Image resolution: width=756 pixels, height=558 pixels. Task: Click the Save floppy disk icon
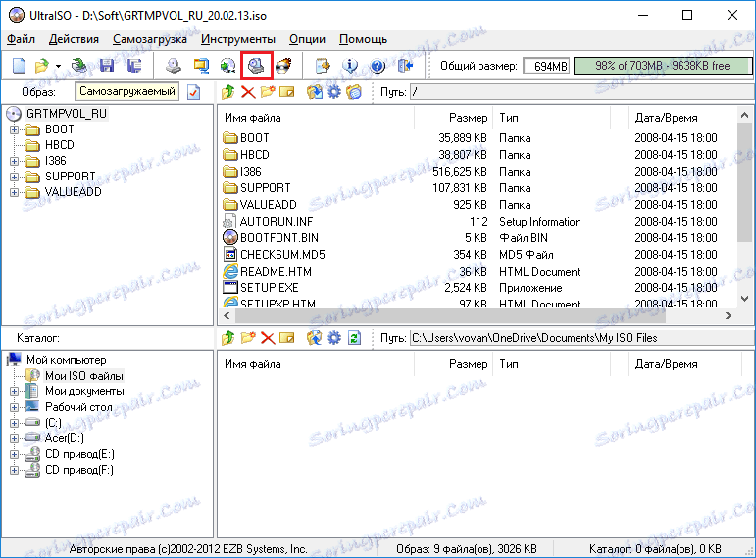coord(107,66)
